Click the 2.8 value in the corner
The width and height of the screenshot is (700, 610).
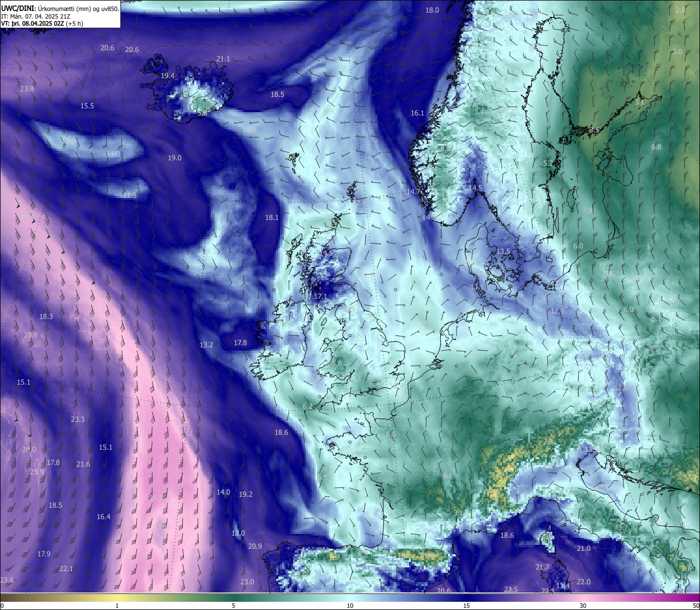click(x=680, y=10)
